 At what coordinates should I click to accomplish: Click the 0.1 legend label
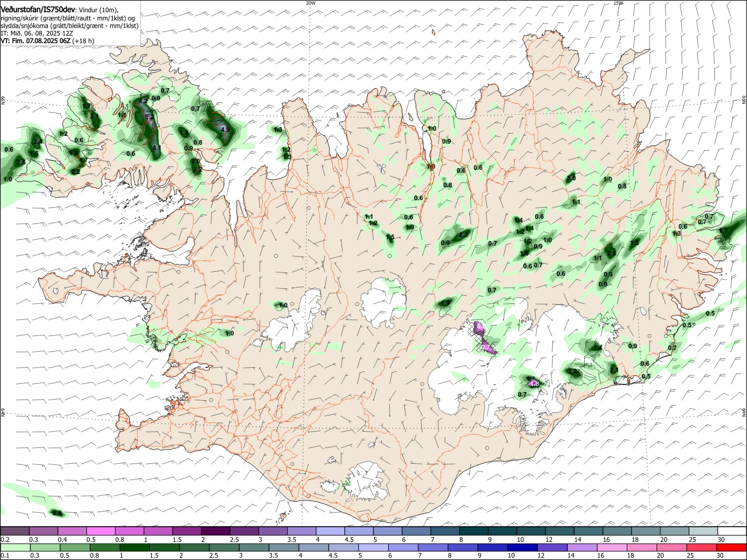(5, 556)
